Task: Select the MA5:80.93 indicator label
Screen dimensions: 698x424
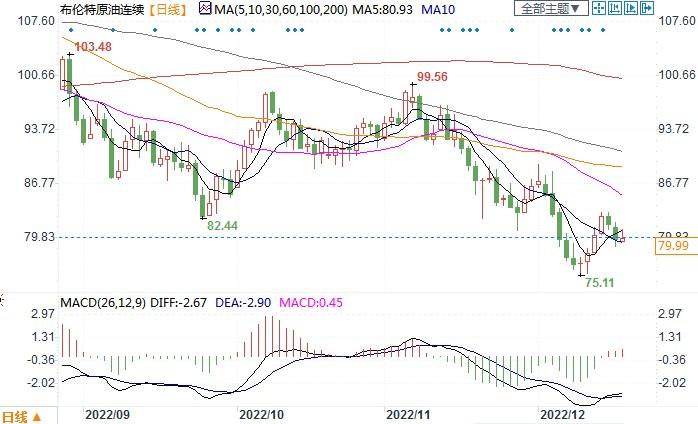Action: click(x=385, y=9)
